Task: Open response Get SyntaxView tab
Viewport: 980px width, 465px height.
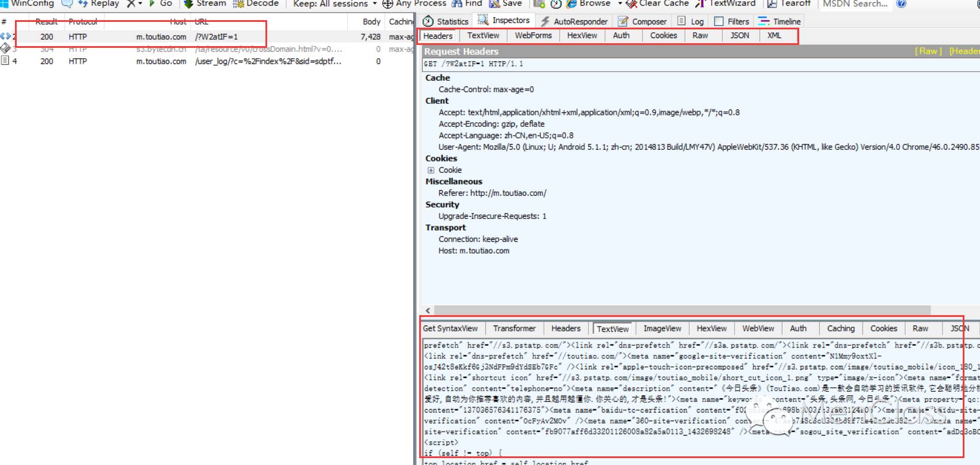Action: (x=450, y=328)
